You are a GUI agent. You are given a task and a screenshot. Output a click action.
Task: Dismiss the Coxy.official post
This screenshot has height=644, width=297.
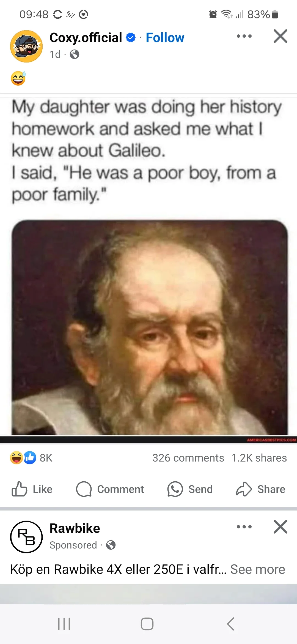click(280, 36)
